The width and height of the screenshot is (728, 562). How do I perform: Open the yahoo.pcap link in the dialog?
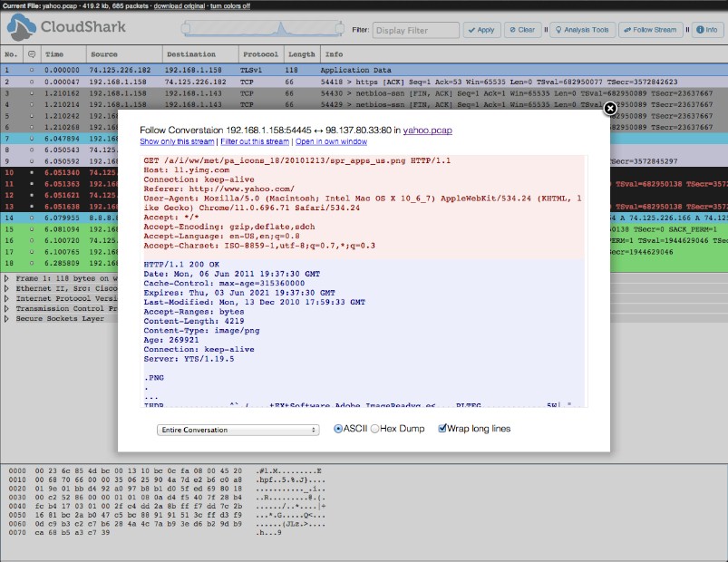pyautogui.click(x=428, y=131)
